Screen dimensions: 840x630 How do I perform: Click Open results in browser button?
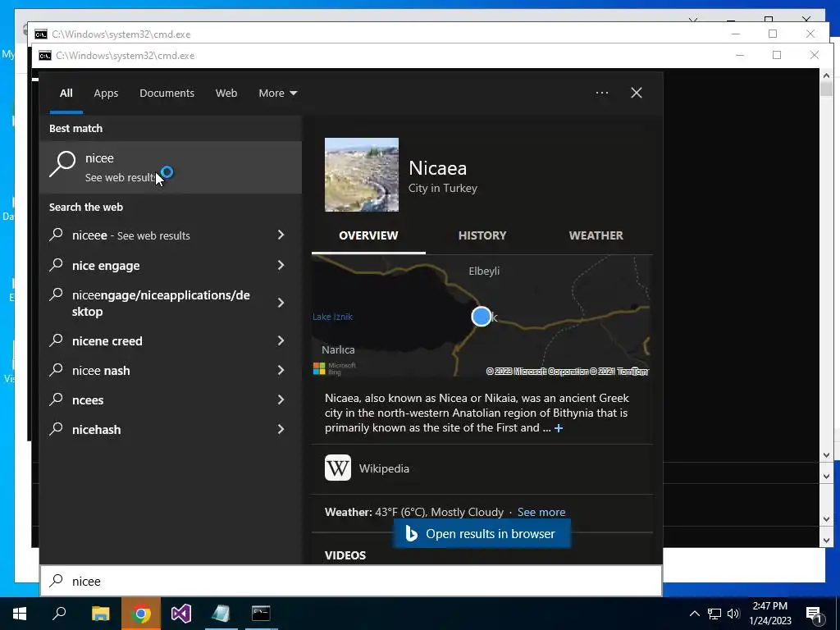(482, 533)
